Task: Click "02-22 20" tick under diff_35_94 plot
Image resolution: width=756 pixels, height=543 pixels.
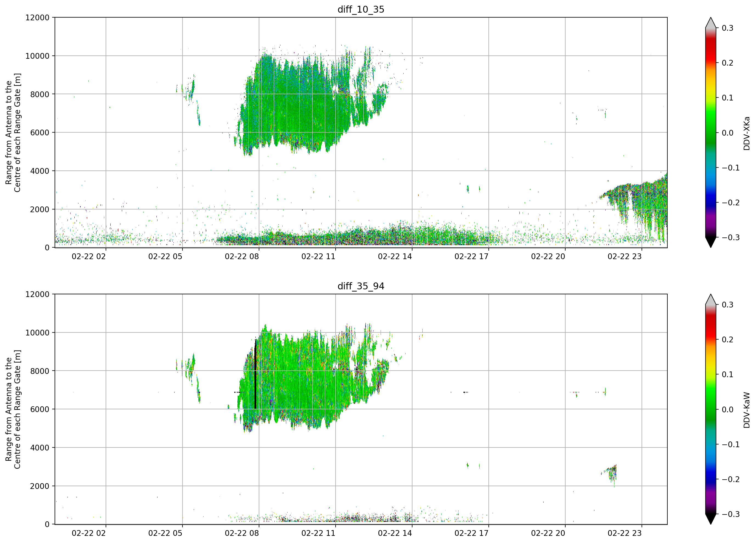Action: pyautogui.click(x=548, y=533)
